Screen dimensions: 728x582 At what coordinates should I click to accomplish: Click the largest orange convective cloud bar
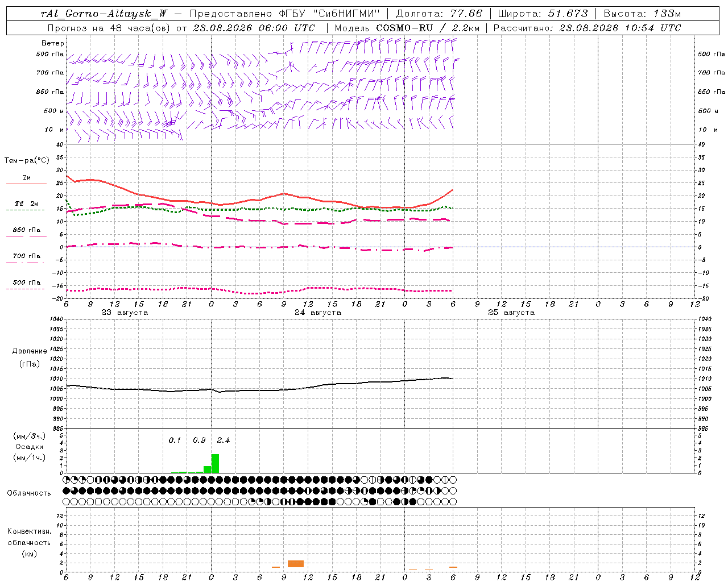296,564
